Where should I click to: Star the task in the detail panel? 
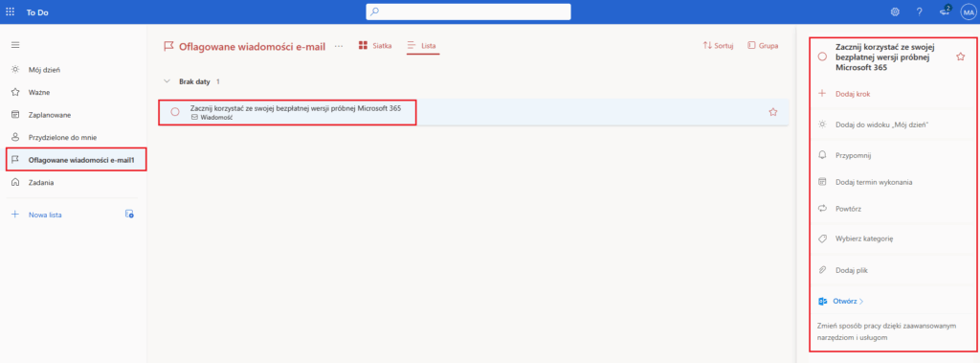pyautogui.click(x=961, y=57)
